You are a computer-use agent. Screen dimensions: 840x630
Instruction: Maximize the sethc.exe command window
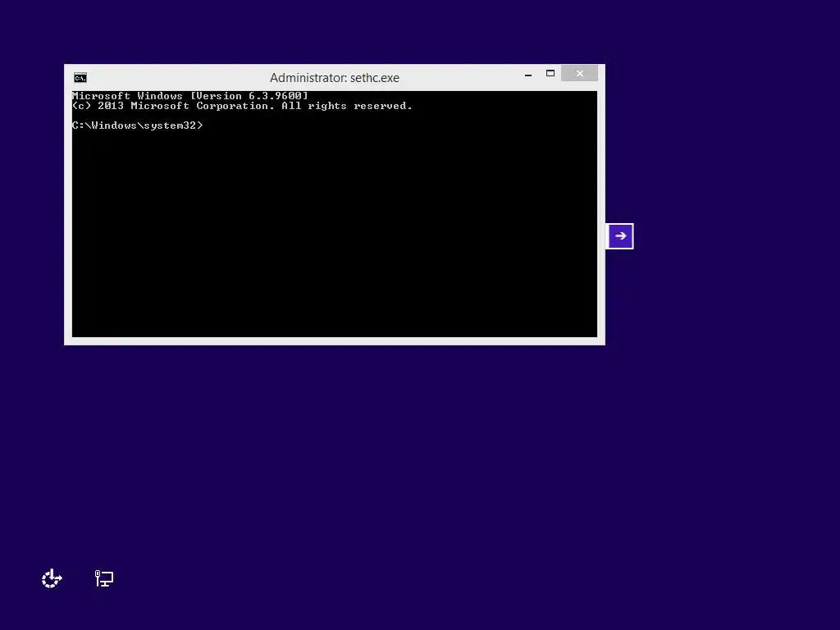click(x=550, y=73)
